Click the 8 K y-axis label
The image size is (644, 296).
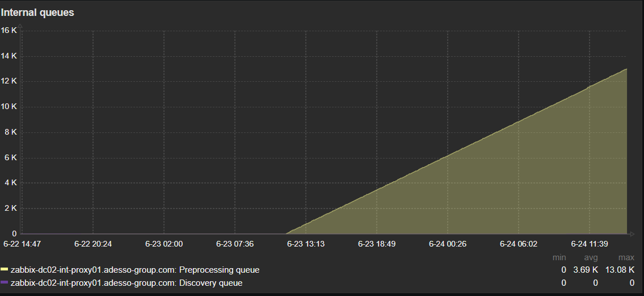pyautogui.click(x=11, y=132)
